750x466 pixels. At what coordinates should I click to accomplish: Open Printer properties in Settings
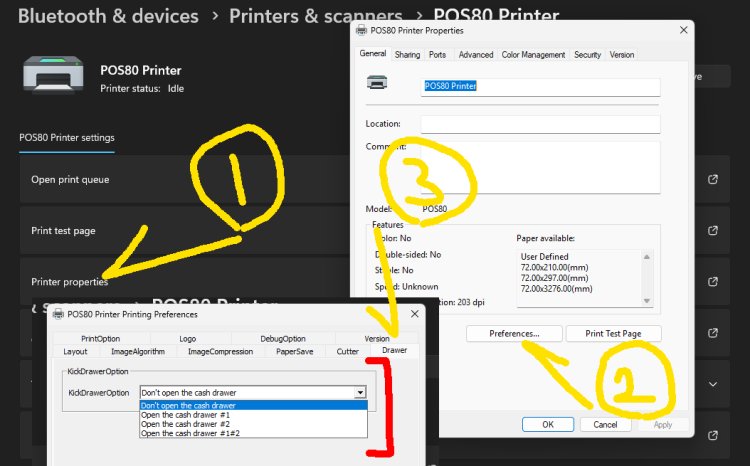pos(69,282)
